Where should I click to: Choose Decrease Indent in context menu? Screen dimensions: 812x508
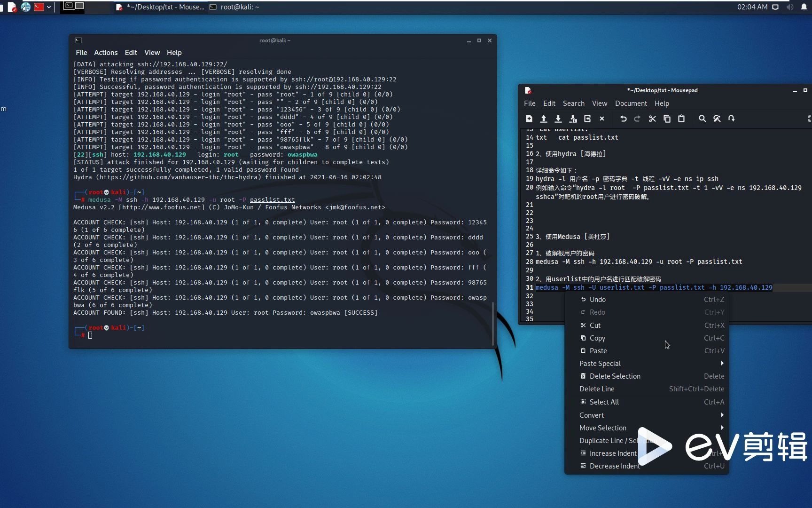(x=647, y=466)
